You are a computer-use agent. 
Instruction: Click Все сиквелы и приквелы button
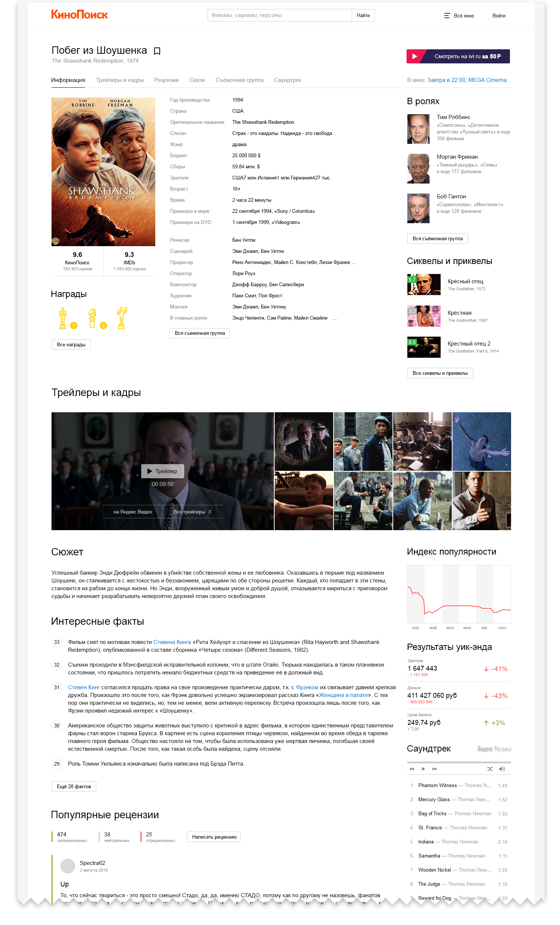(x=440, y=373)
